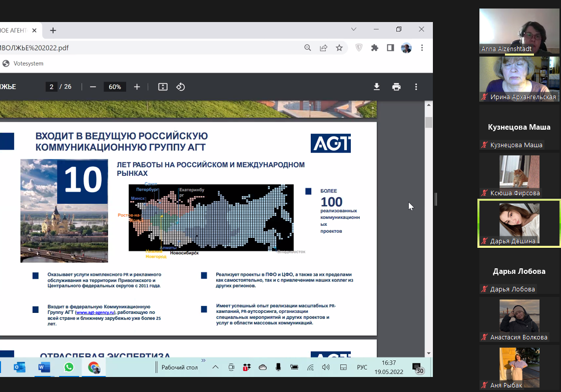Select Аня Рыбак participant tile

[519, 367]
